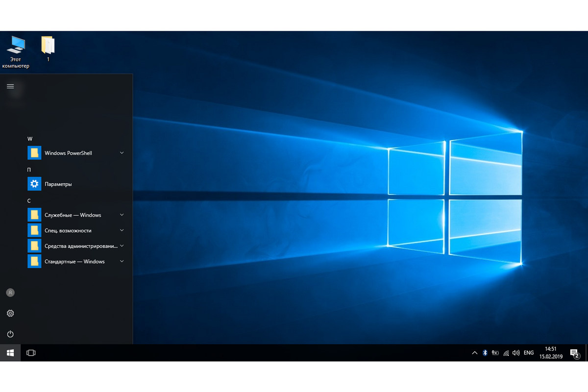The height and width of the screenshot is (392, 588).
Task: Open the clock showing 14:51
Action: tap(550, 353)
